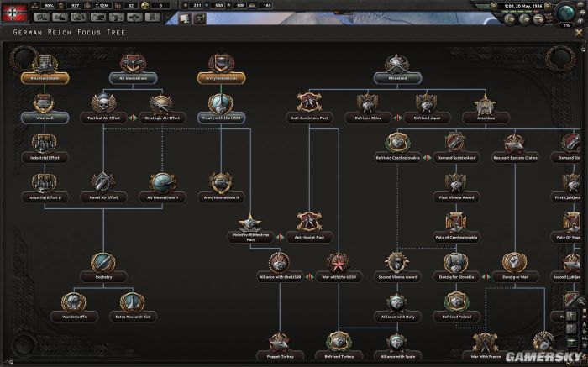The image size is (588, 367).
Task: Choose the Puppet Turkey focus
Action: click(280, 347)
